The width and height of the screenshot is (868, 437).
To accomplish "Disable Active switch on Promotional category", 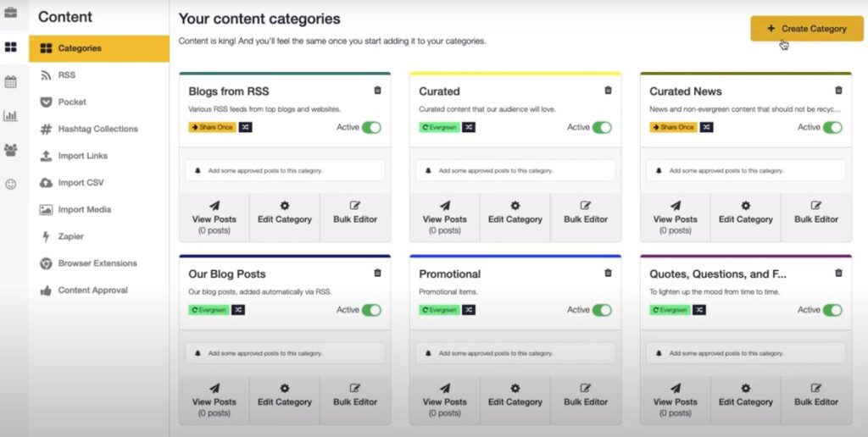I will pyautogui.click(x=602, y=310).
